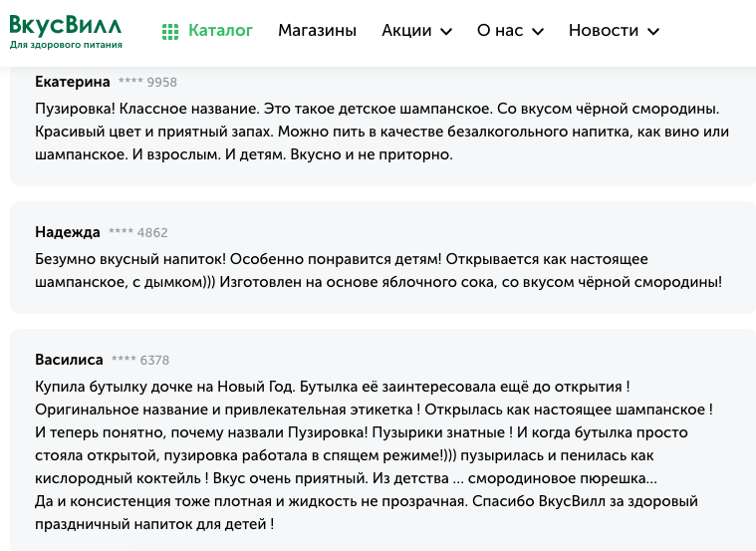
Task: Open the Новости menu item
Action: coord(604,31)
